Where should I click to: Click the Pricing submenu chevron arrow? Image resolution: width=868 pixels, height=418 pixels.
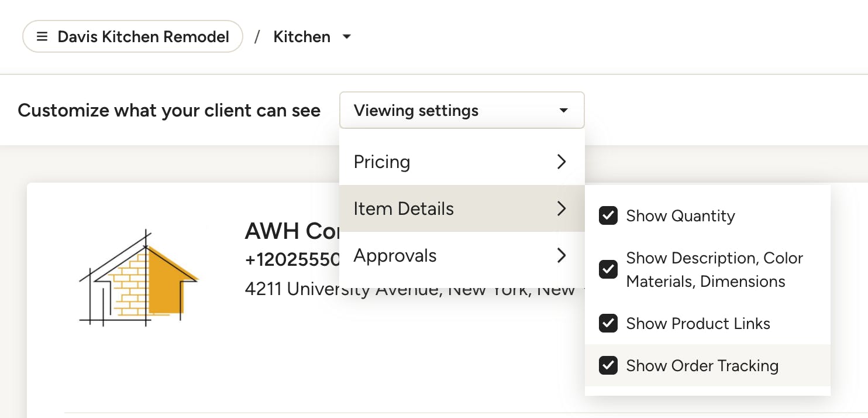tap(562, 162)
